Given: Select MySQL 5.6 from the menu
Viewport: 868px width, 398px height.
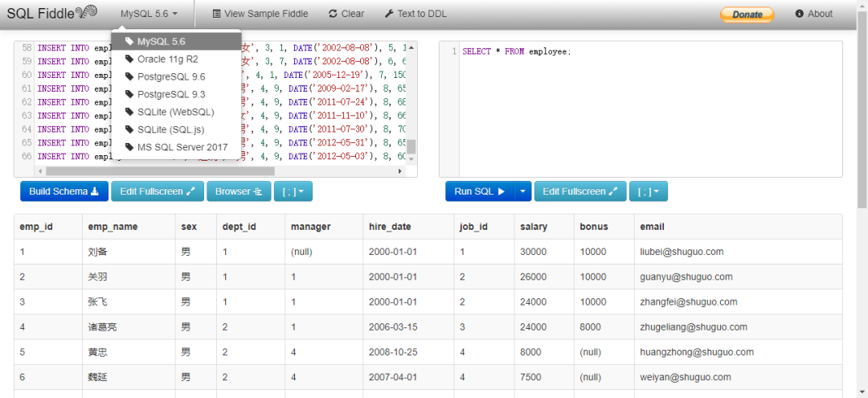Looking at the screenshot, I should (x=176, y=42).
